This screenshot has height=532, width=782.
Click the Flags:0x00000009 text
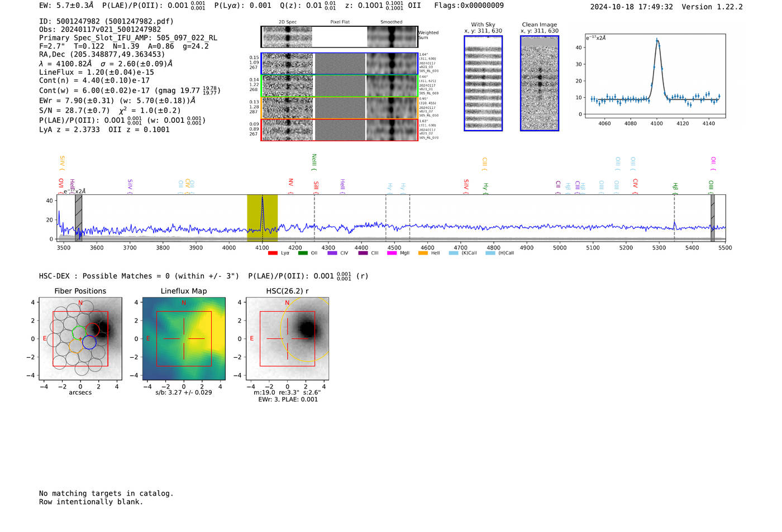coord(469,6)
